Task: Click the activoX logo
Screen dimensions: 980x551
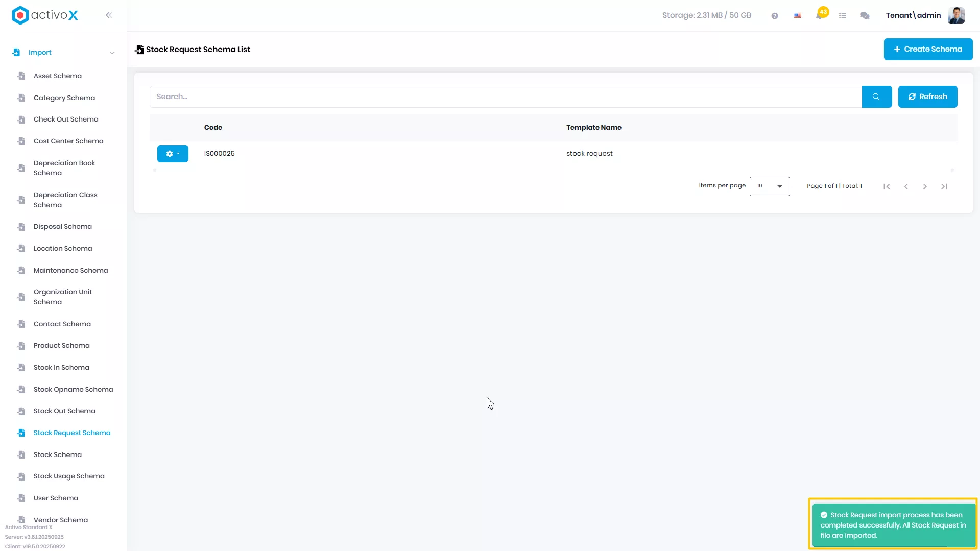Action: (x=45, y=15)
